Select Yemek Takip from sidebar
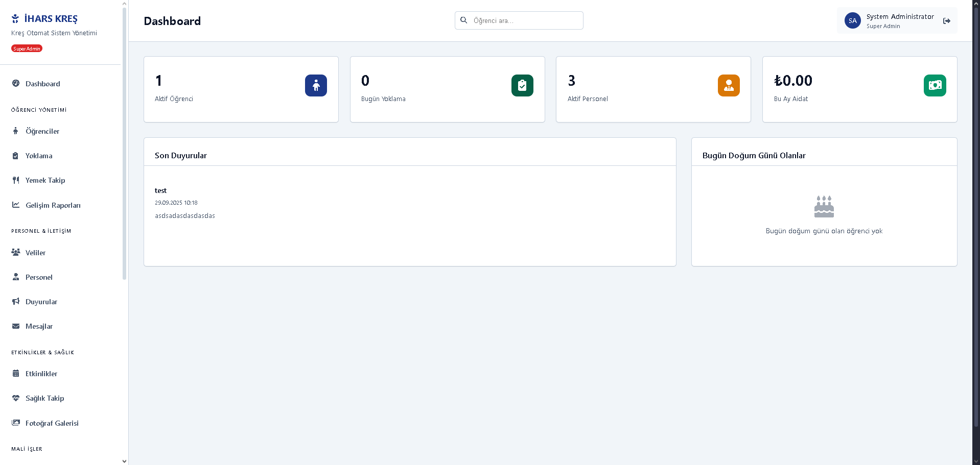Screen dimensions: 980x465 pos(45,180)
